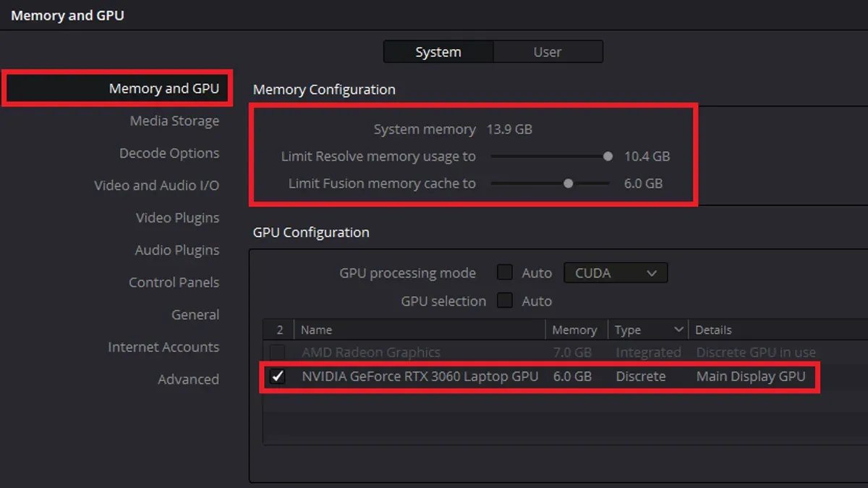The image size is (868, 488).
Task: Click the 'Integrated' type cell
Action: click(x=649, y=352)
